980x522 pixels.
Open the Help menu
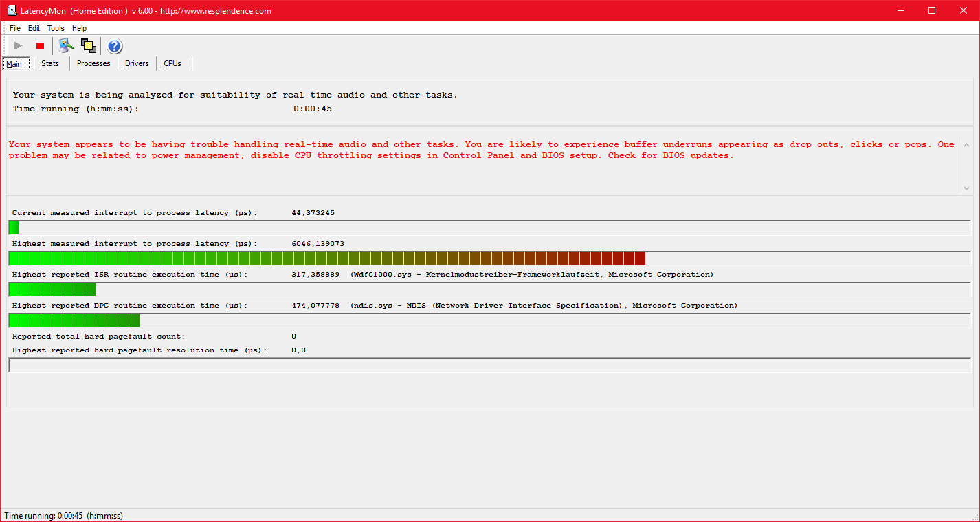point(79,28)
